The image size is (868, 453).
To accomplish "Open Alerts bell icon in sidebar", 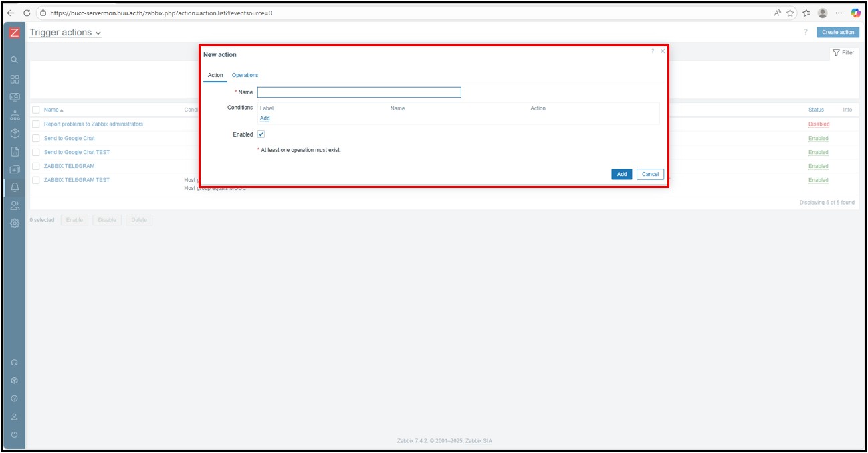I will pyautogui.click(x=15, y=187).
